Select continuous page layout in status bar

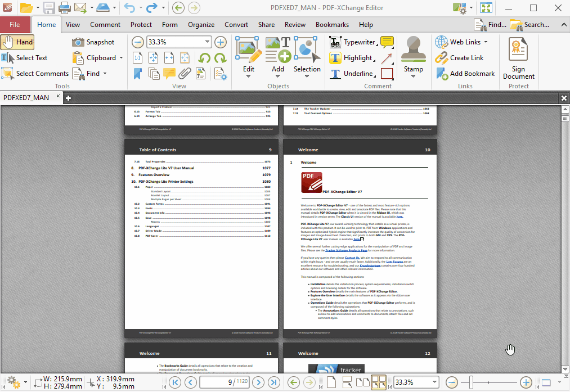(x=347, y=382)
